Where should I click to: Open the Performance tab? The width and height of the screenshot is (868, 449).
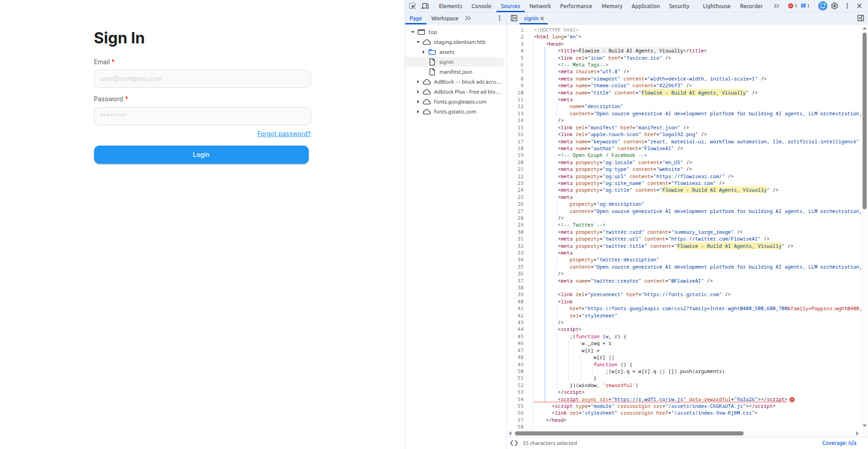[x=576, y=6]
